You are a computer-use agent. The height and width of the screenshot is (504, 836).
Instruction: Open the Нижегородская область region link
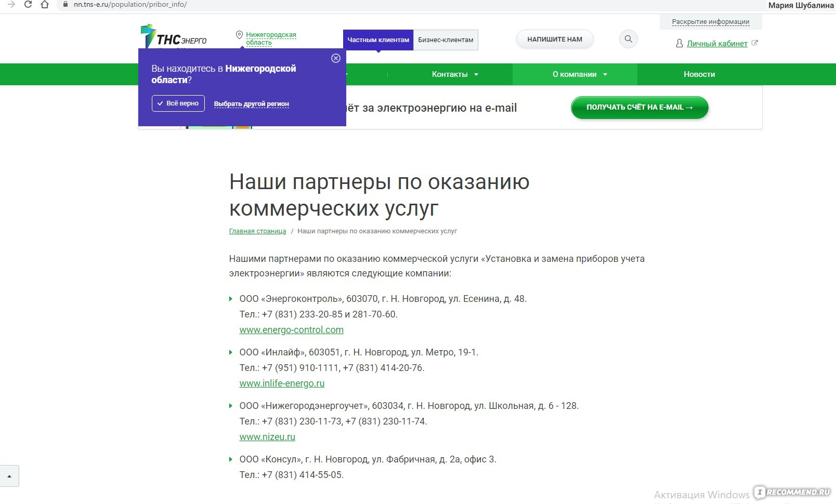[271, 38]
